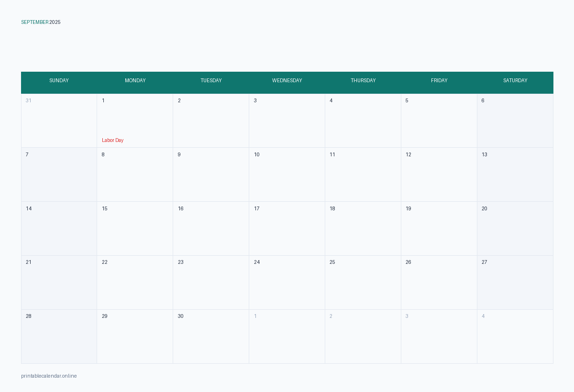Select the Labor Day holiday label

(112, 141)
